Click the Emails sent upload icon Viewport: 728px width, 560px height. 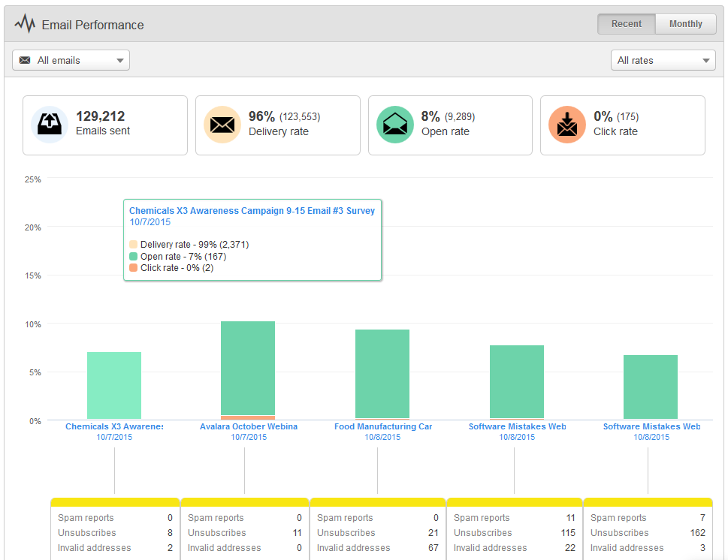point(50,125)
